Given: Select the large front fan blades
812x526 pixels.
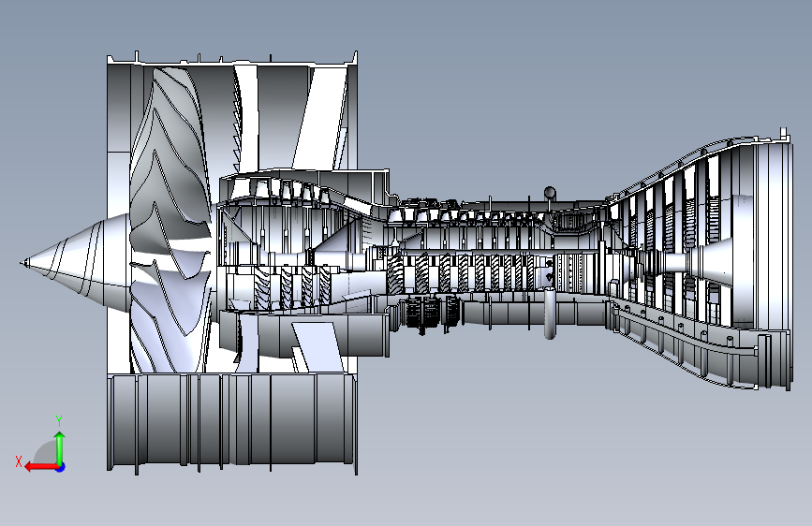Looking at the screenshot, I should [x=170, y=220].
